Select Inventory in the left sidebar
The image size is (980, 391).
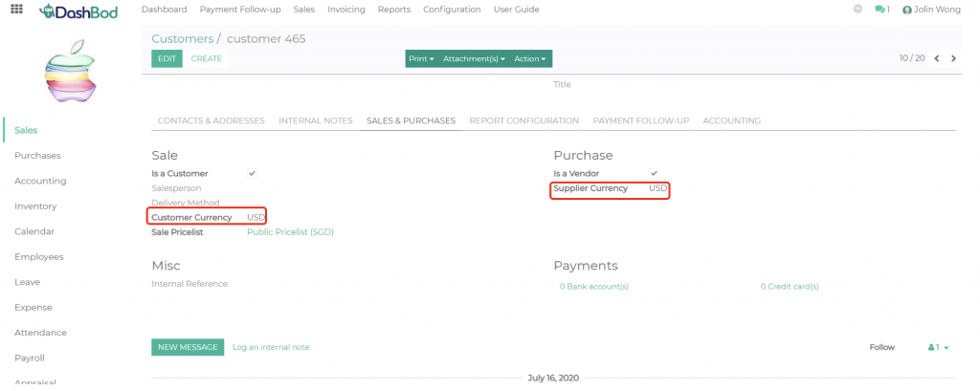click(x=35, y=206)
